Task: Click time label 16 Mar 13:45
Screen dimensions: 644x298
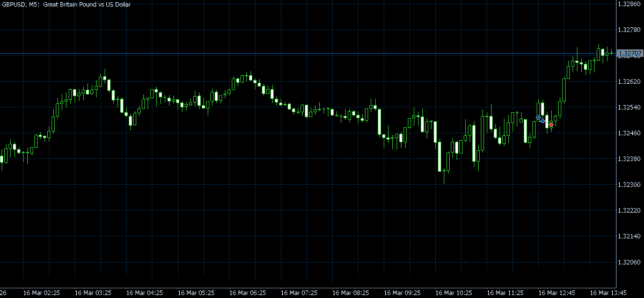Action: coord(608,293)
